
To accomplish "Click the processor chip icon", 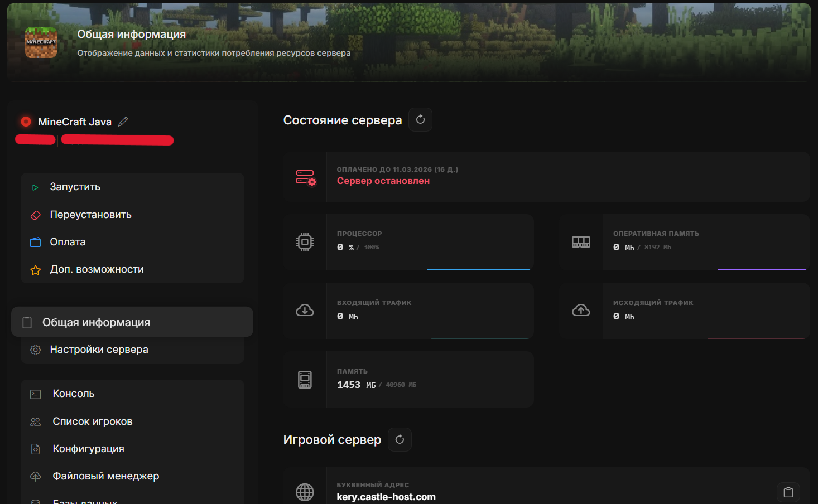I will click(305, 242).
